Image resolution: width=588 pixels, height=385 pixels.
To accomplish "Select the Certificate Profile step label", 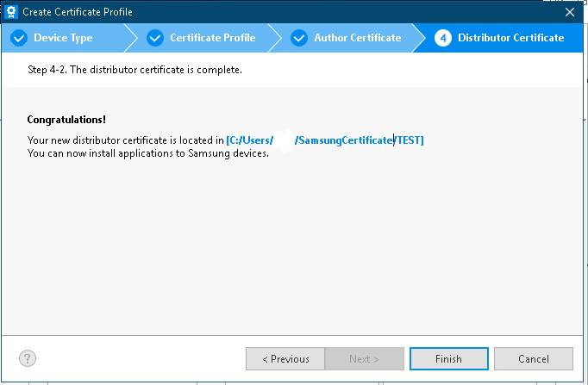I will pyautogui.click(x=213, y=38).
